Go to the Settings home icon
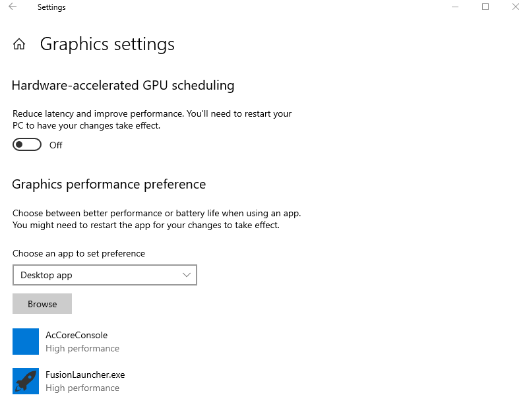The height and width of the screenshot is (420, 527). pos(19,44)
